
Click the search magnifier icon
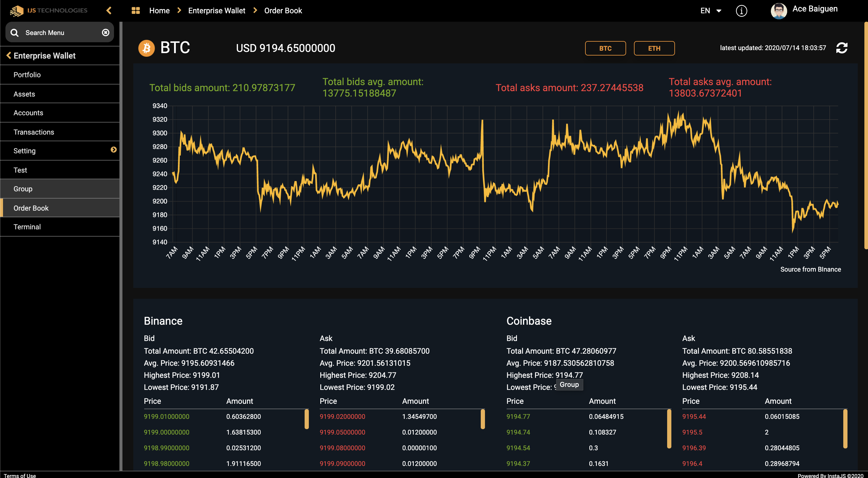point(14,33)
